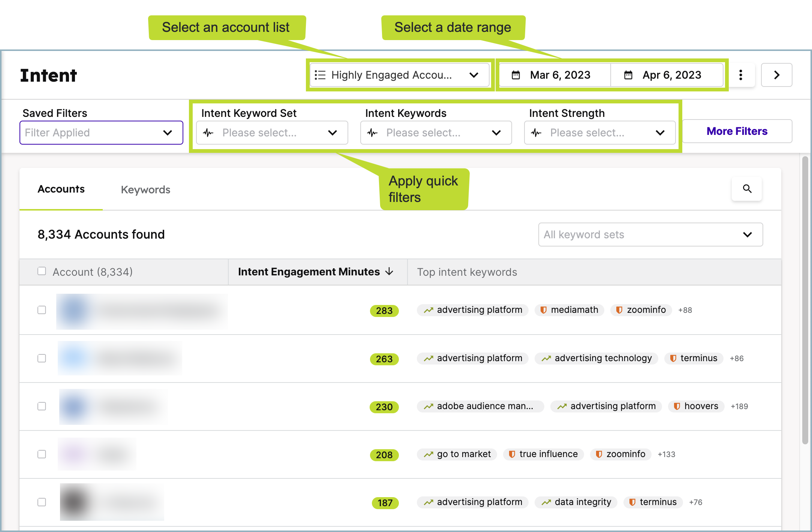This screenshot has height=532, width=812.
Task: Open the accounts search magnifier icon
Action: 747,189
